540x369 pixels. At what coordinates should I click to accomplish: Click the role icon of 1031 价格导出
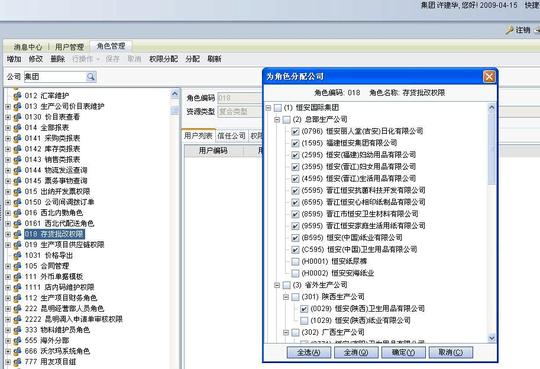pos(17,256)
